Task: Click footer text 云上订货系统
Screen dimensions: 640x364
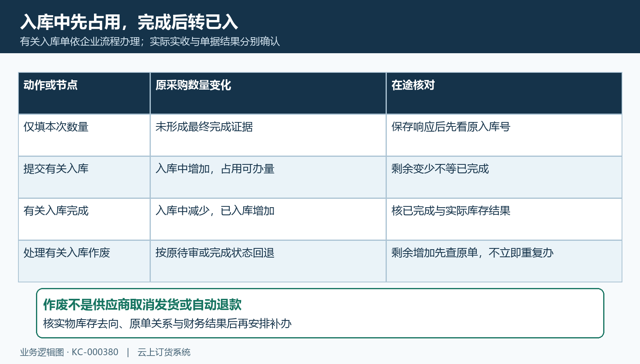Action: click(164, 352)
